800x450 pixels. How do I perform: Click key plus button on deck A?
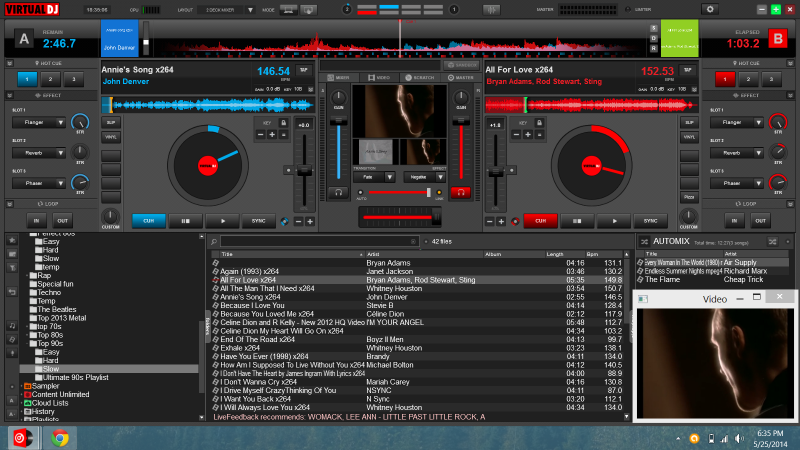pyautogui.click(x=272, y=135)
